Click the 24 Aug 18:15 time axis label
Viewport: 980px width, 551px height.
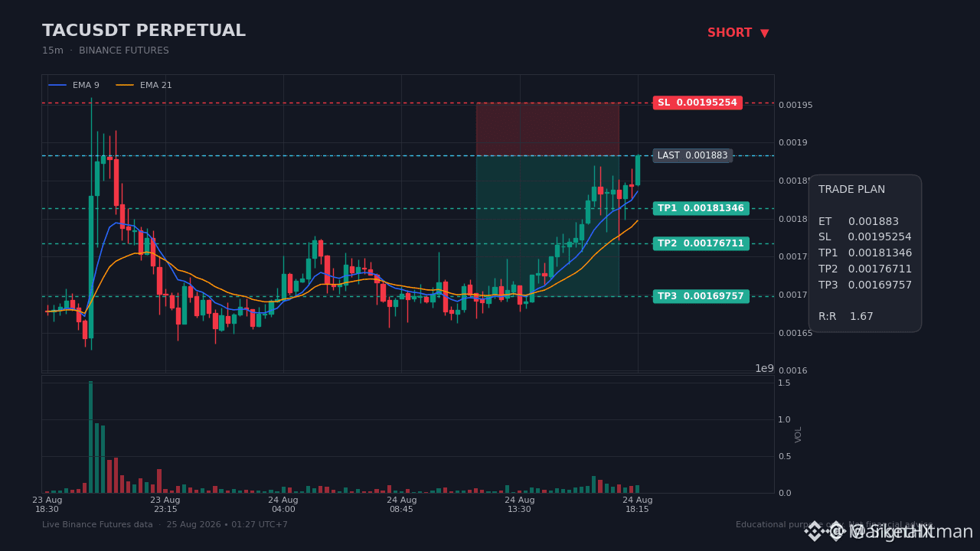(638, 504)
